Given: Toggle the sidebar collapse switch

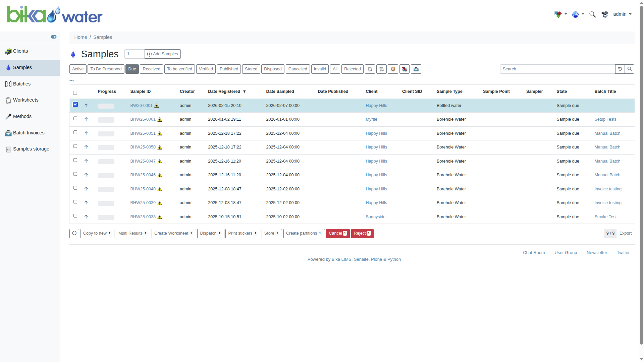Looking at the screenshot, I should (x=54, y=37).
